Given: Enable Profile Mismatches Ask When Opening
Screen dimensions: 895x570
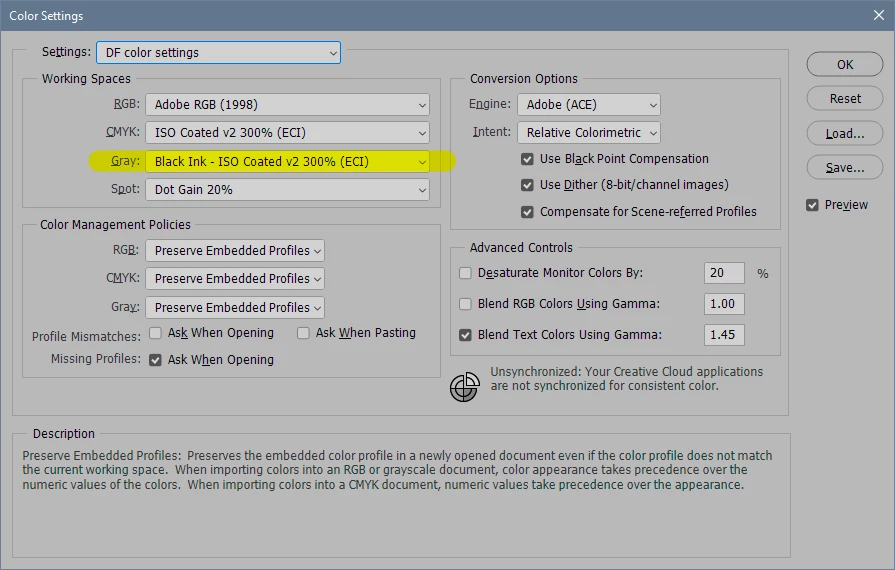Looking at the screenshot, I should point(155,333).
